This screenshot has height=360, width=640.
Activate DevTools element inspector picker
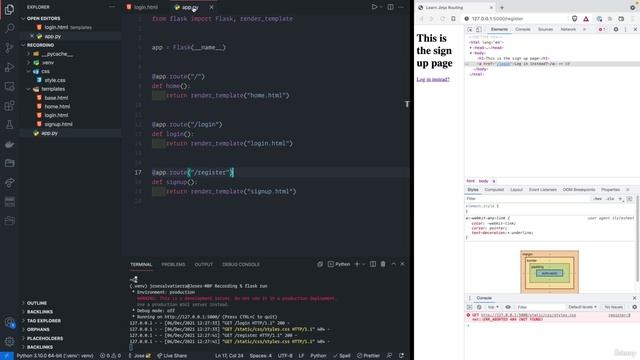point(470,29)
